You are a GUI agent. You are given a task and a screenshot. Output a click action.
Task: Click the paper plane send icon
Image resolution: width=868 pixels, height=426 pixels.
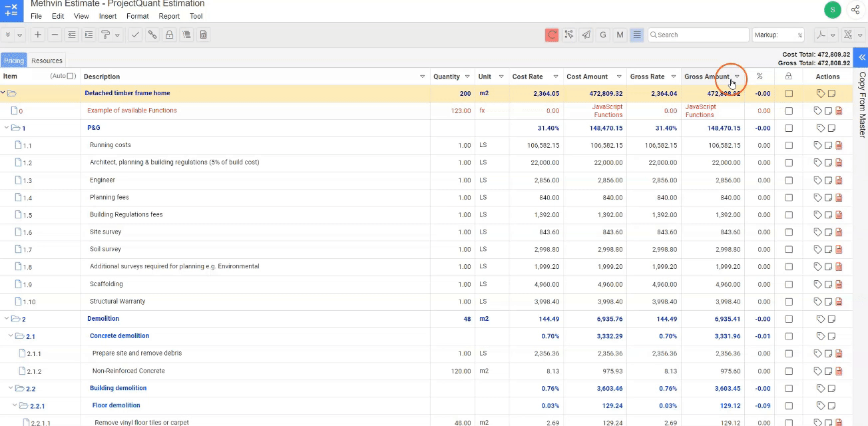586,35
